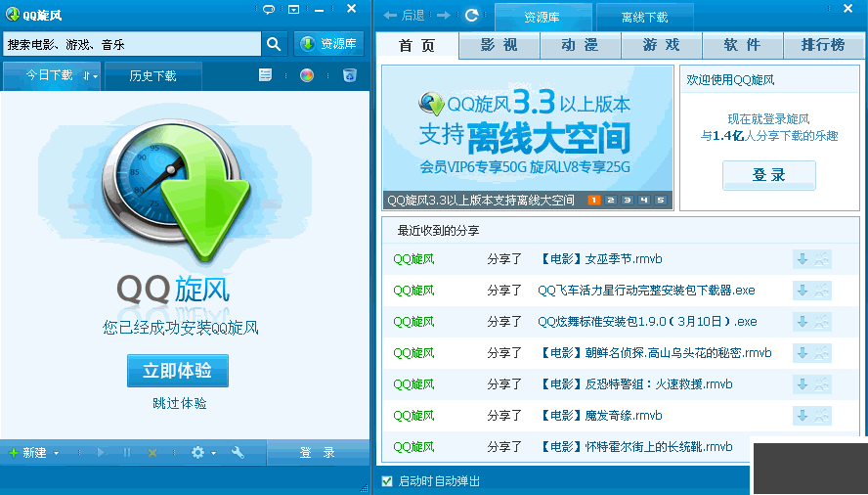868x495 pixels.
Task: Expand the 新建 dropdown arrow
Action: (57, 454)
